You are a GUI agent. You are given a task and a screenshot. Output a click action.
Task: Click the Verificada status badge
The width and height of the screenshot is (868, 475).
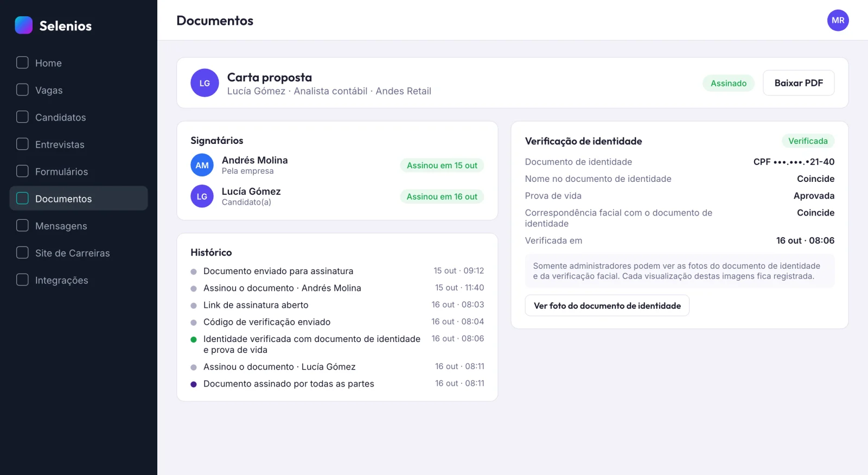808,141
